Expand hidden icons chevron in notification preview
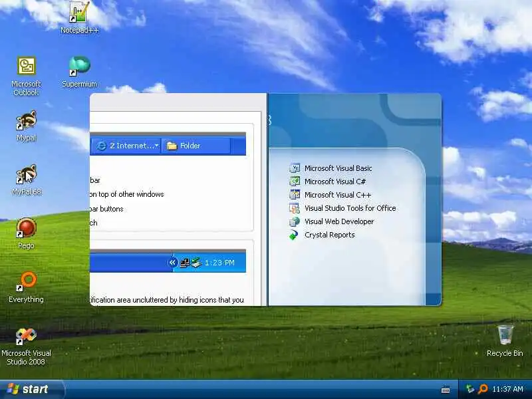 pyautogui.click(x=173, y=262)
